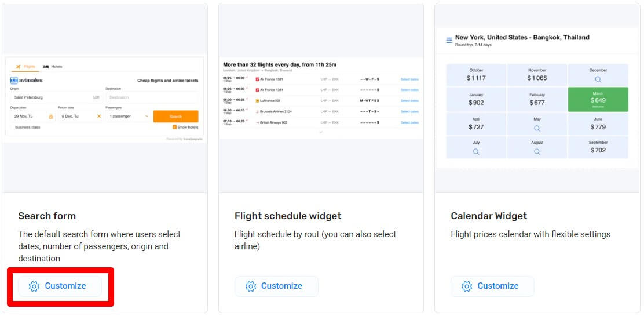
Task: Click gear icon on Search form Customize
Action: (34, 286)
